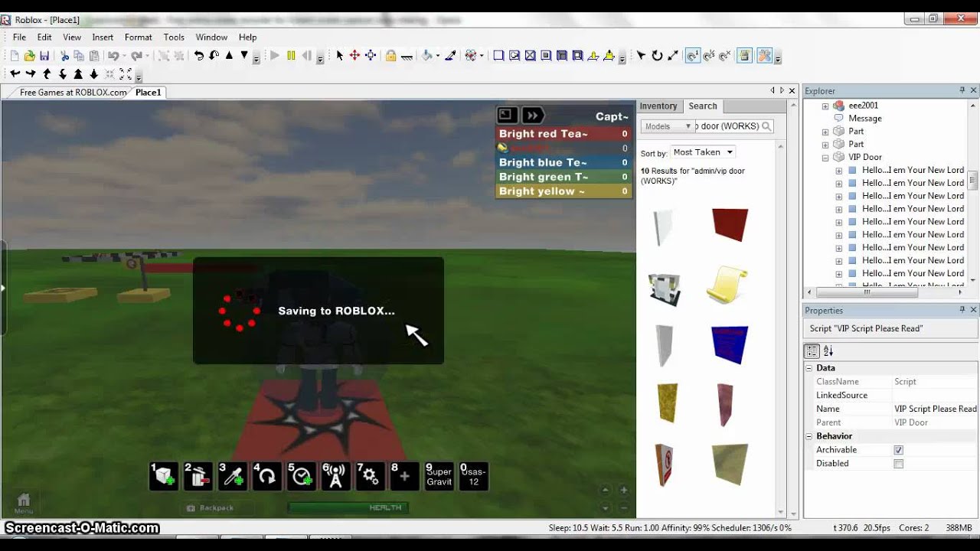Image resolution: width=980 pixels, height=551 pixels.
Task: Select hotbar slot 6 antenna tool
Action: click(335, 476)
